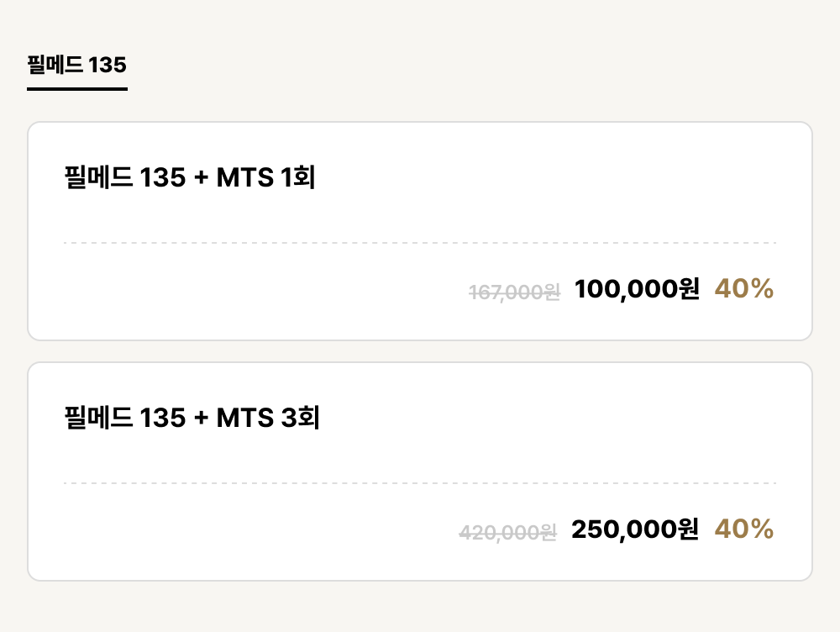Image resolution: width=840 pixels, height=632 pixels.
Task: Click the dashed divider in the 1회 card
Action: coord(420,243)
